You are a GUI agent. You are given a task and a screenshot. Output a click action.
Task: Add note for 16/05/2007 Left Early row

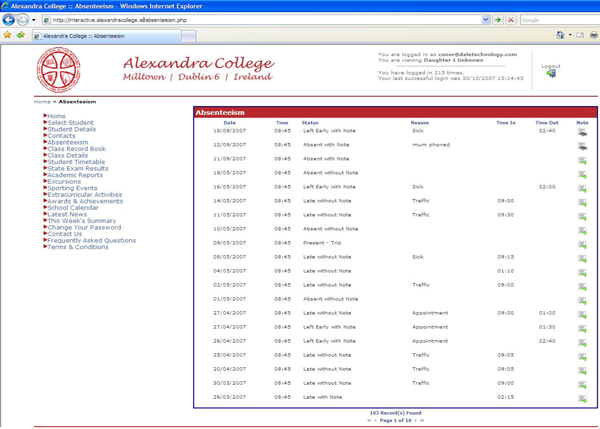pos(582,188)
